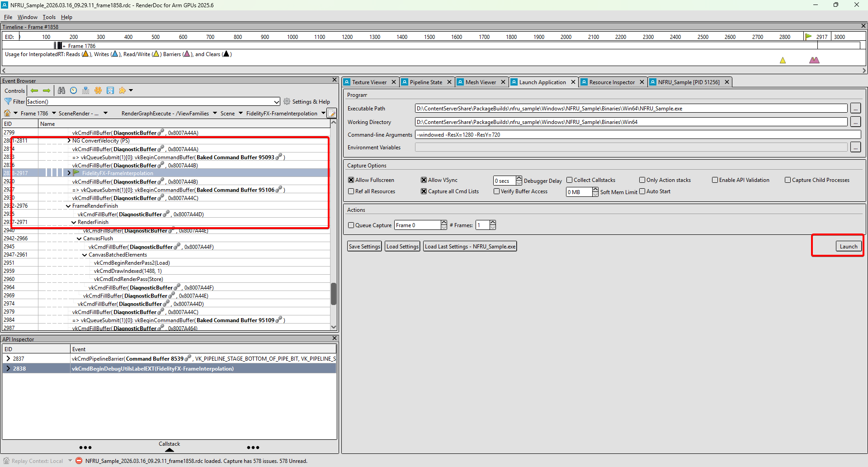Close the Pipeline State tab
The image size is (868, 467).
point(449,82)
